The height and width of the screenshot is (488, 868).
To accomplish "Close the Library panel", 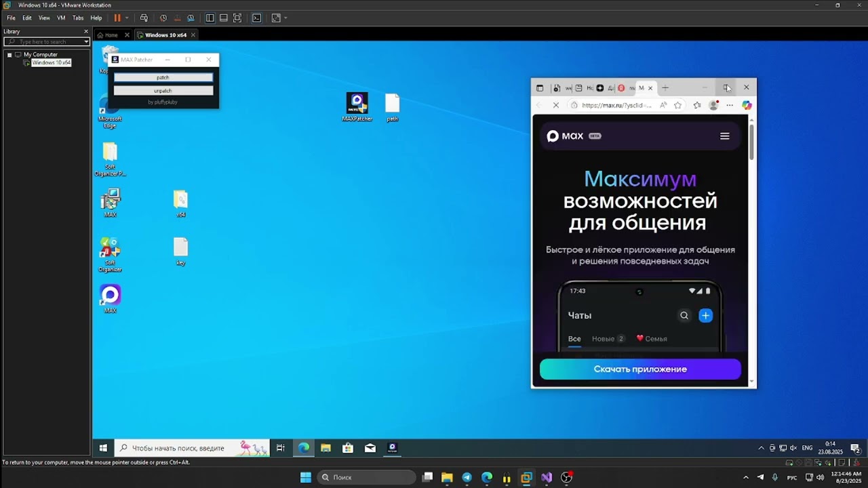I will click(x=86, y=31).
